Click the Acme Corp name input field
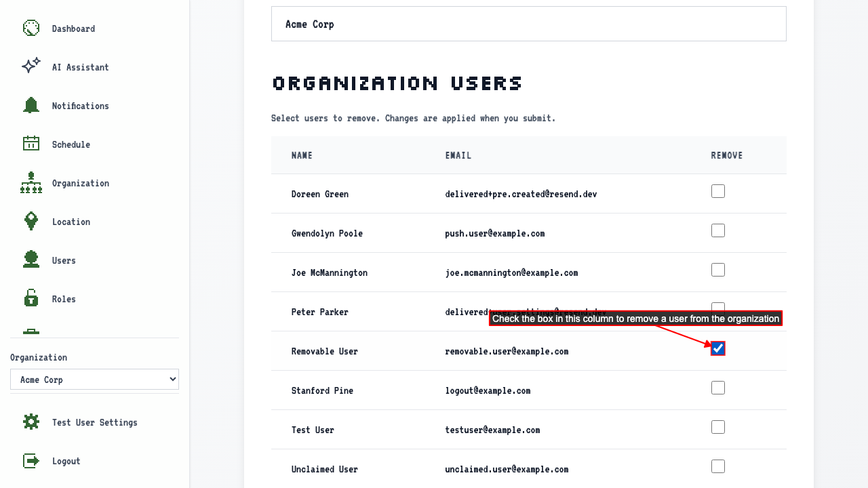868x488 pixels. point(529,24)
